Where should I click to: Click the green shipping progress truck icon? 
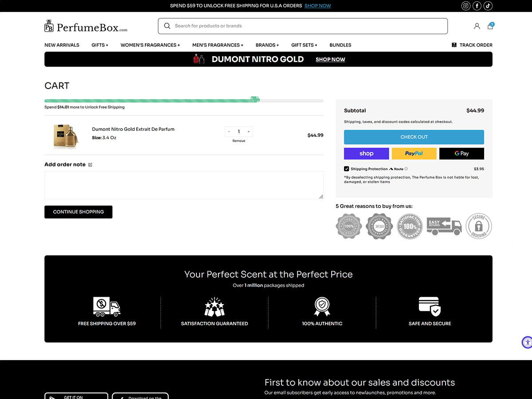pyautogui.click(x=255, y=100)
